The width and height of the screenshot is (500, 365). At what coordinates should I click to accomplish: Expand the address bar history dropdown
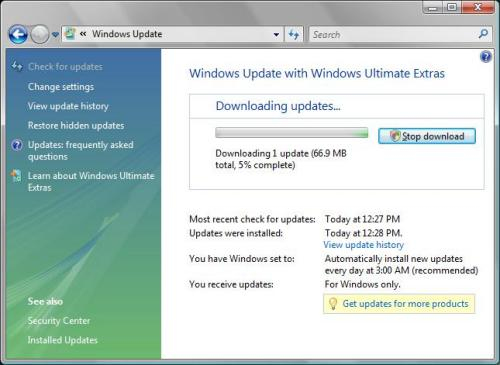[x=276, y=34]
